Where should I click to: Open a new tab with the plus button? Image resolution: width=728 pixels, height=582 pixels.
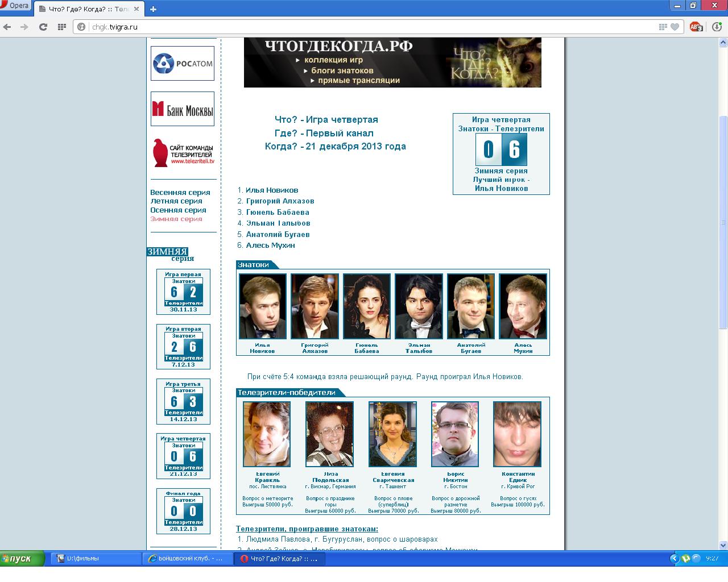coord(153,9)
